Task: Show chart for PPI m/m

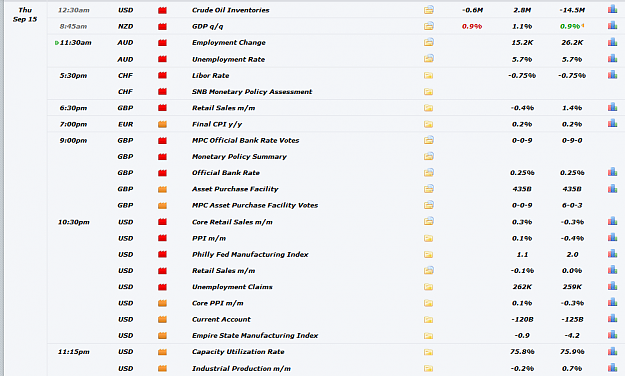Action: coord(612,238)
